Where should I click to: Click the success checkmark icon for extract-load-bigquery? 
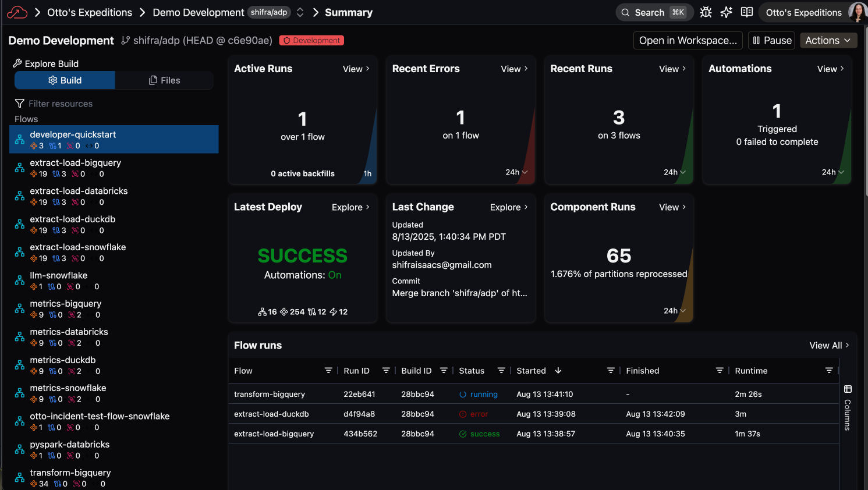coord(463,434)
